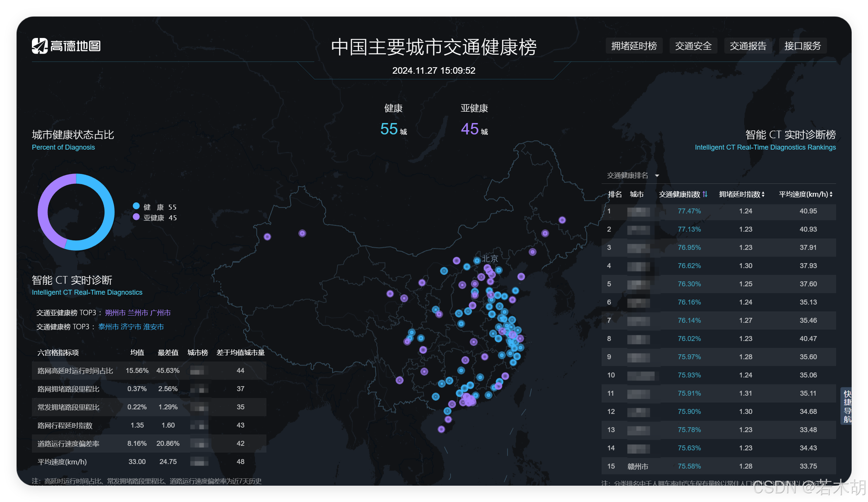868x502 pixels.
Task: Click the 泰州市 link in 健康榜 TOP3
Action: click(108, 327)
